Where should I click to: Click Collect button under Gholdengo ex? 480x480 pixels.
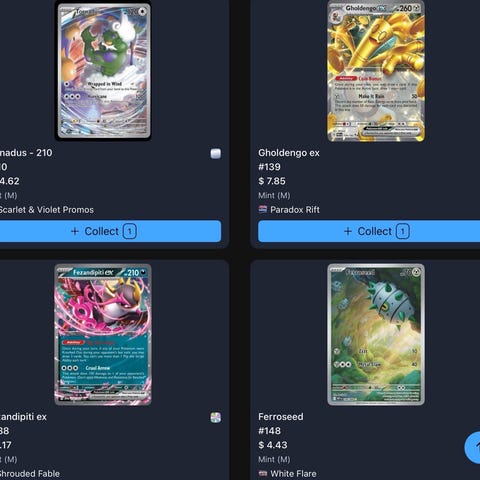click(369, 231)
